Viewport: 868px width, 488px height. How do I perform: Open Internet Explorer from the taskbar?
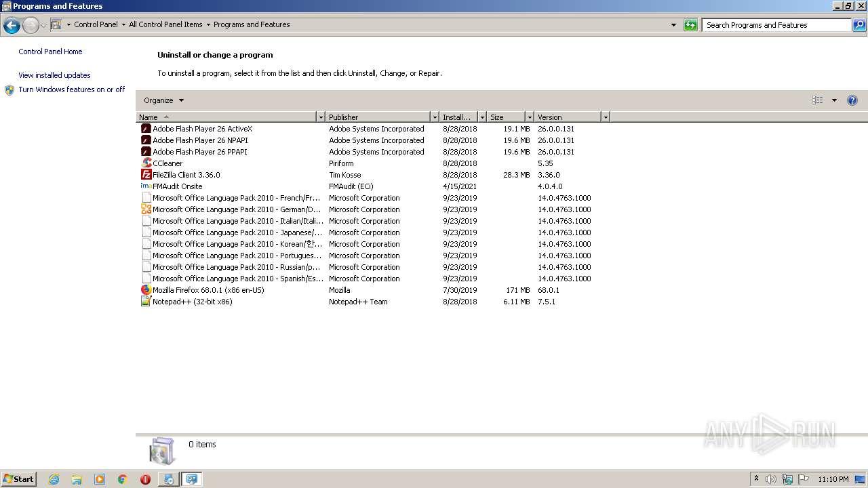coord(54,479)
